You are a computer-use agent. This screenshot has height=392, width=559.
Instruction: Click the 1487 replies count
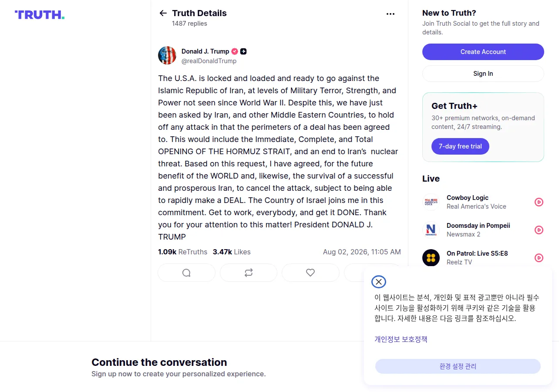click(189, 24)
